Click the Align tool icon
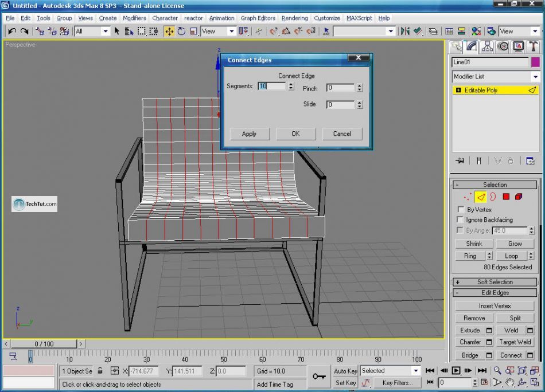Viewport: 545px width, 392px height. pos(418,32)
